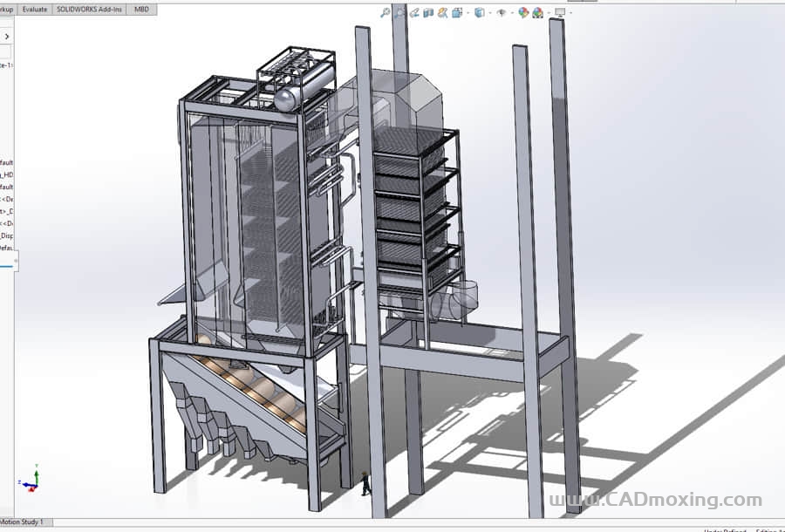Expand the feature tree panel chevron
785x532 pixels.
[7, 37]
